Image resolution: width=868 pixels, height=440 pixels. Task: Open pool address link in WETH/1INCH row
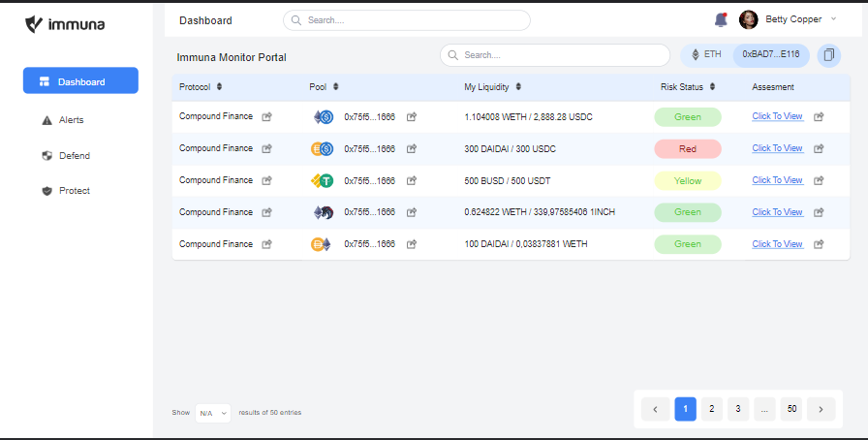(x=412, y=212)
